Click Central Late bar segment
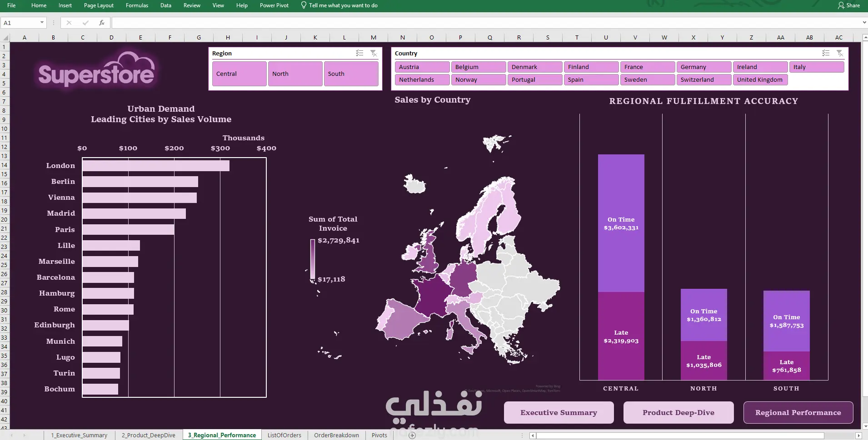The image size is (868, 440). click(621, 336)
